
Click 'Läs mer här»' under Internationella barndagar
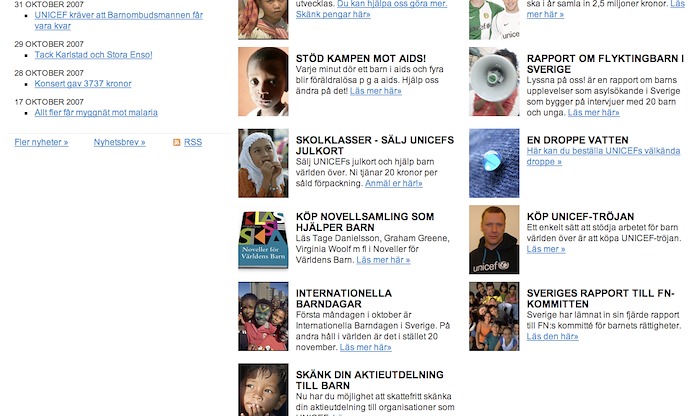(365, 347)
